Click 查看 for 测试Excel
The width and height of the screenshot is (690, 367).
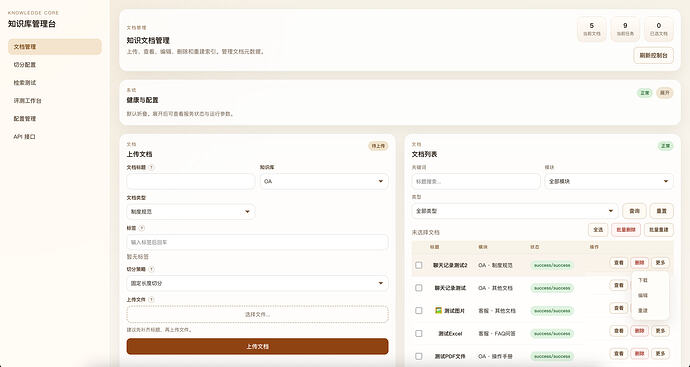point(619,330)
